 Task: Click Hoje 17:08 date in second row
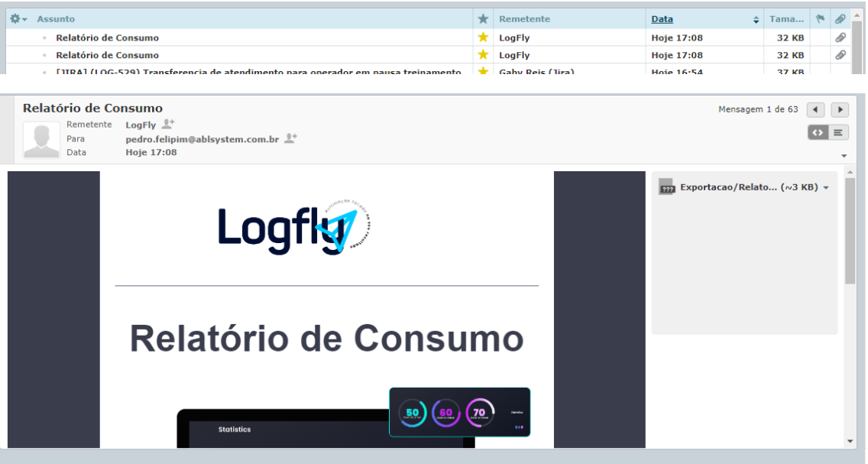(x=677, y=55)
